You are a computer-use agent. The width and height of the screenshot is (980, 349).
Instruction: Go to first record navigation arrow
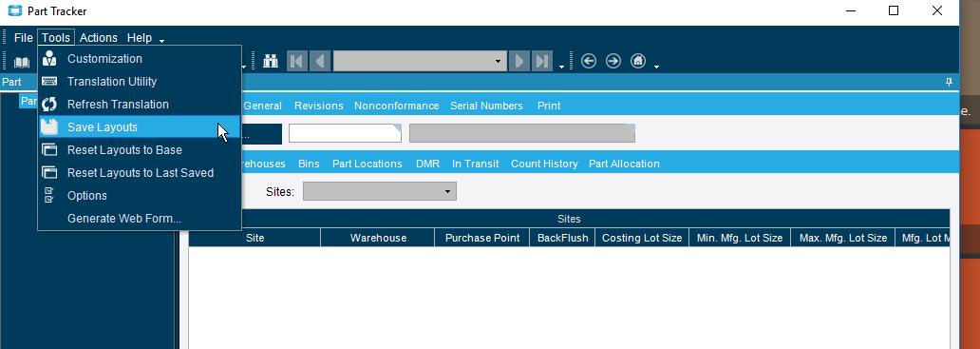297,61
